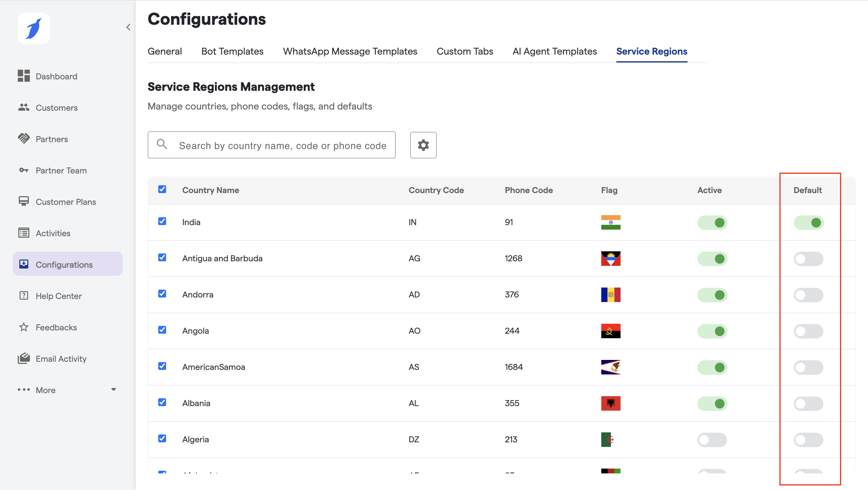Enable the Default toggle for Albania

click(808, 403)
